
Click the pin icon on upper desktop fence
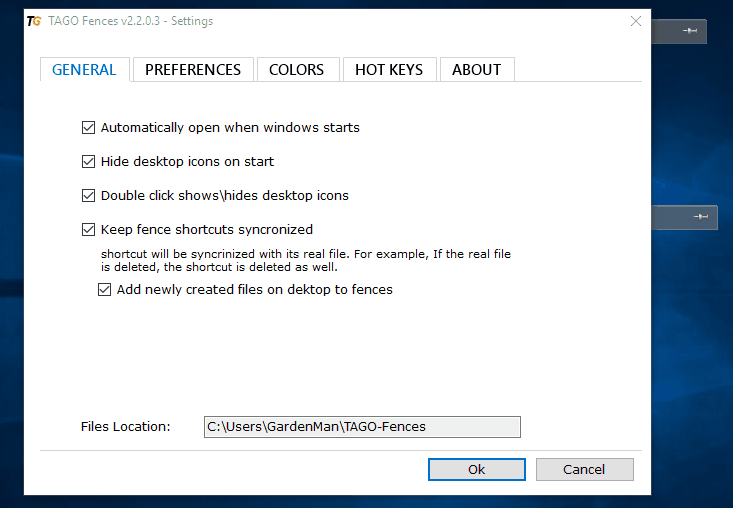pos(690,31)
